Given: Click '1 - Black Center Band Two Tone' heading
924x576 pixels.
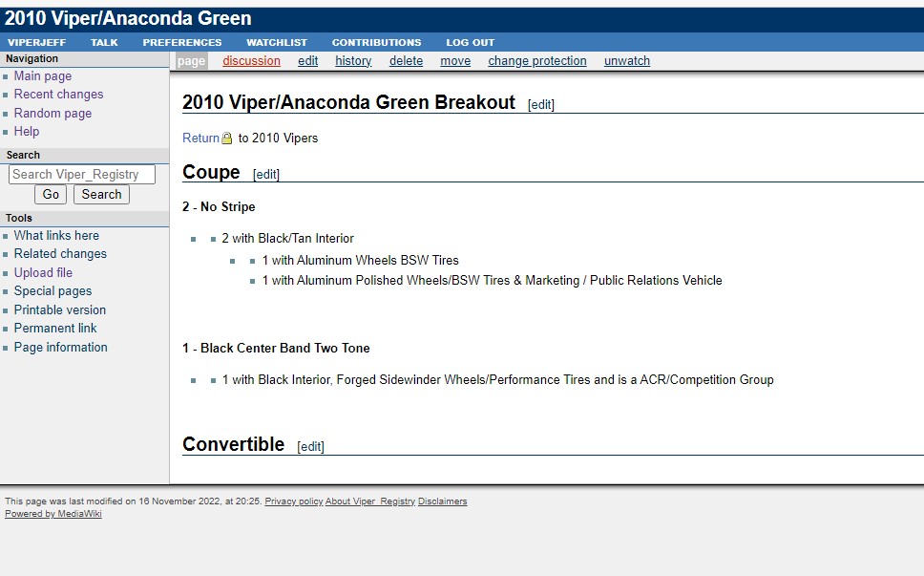Looking at the screenshot, I should click(x=277, y=349).
